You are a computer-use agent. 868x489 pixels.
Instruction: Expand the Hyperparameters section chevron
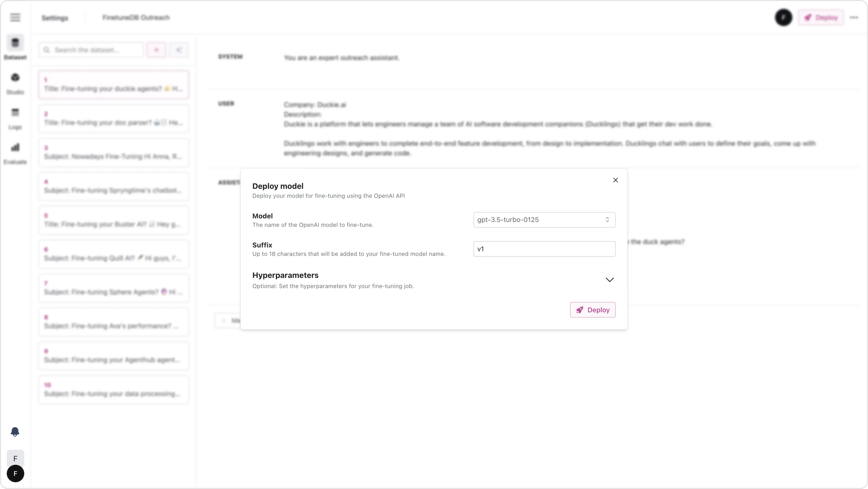(609, 280)
